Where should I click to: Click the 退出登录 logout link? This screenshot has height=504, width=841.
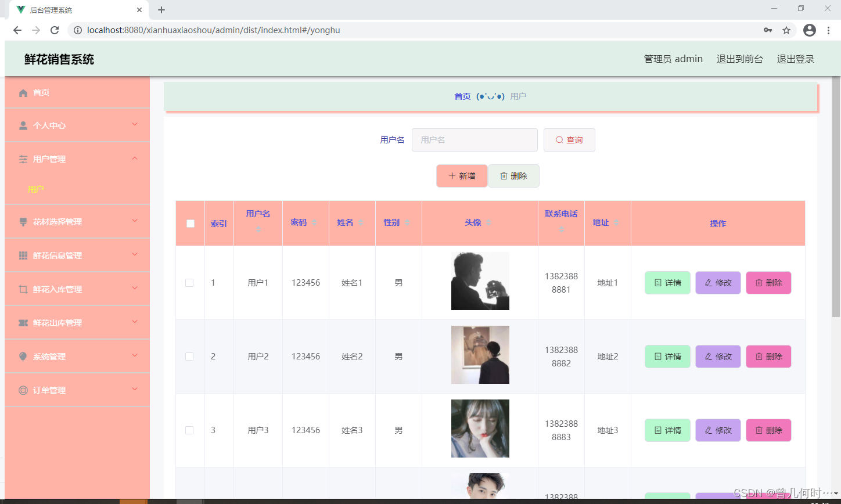pyautogui.click(x=795, y=59)
